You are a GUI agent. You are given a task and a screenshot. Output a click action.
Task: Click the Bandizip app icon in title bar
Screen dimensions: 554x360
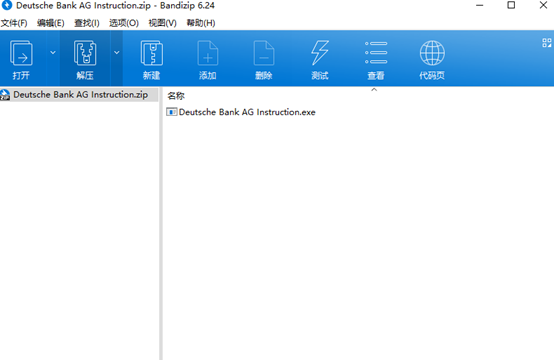click(x=7, y=5)
